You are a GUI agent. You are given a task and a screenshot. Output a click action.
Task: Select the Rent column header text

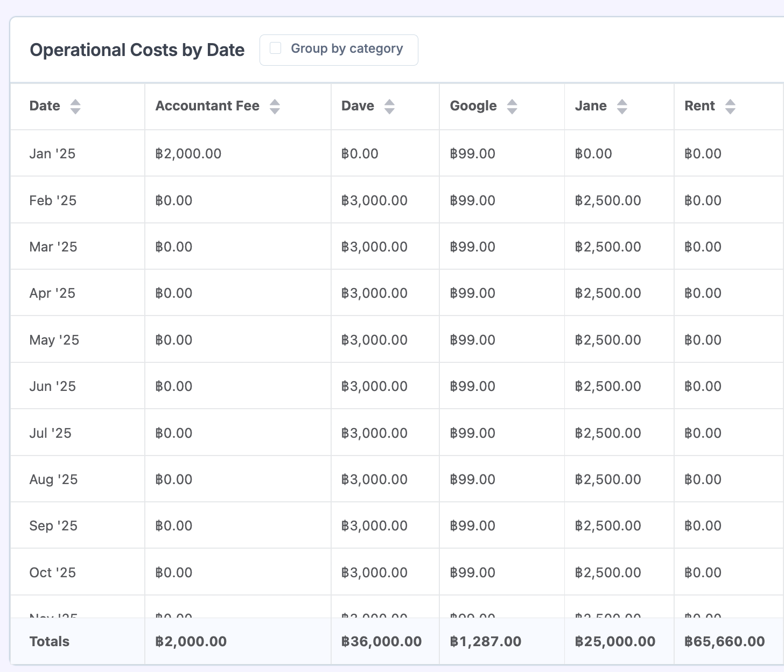coord(699,106)
